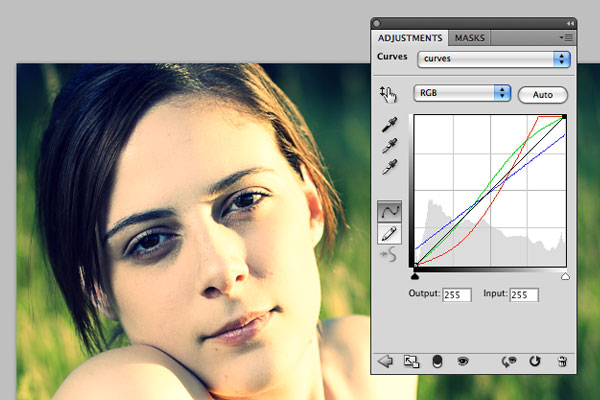Viewport: 600px width, 400px height.
Task: Switch panel to expanded view icon
Action: (410, 361)
